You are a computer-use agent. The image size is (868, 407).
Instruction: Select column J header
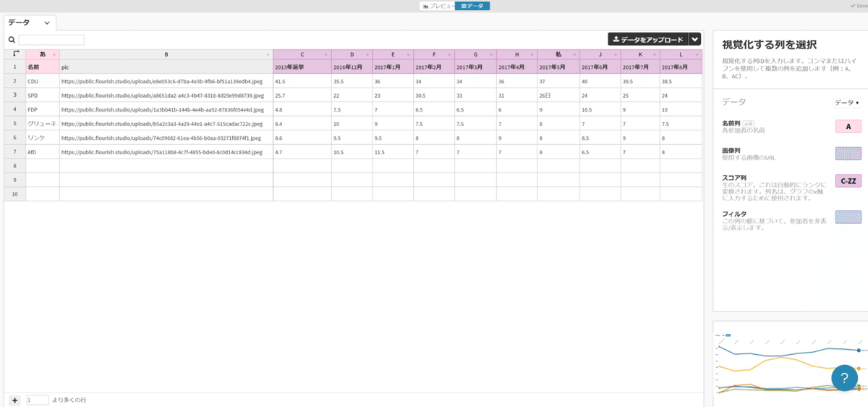coord(600,54)
